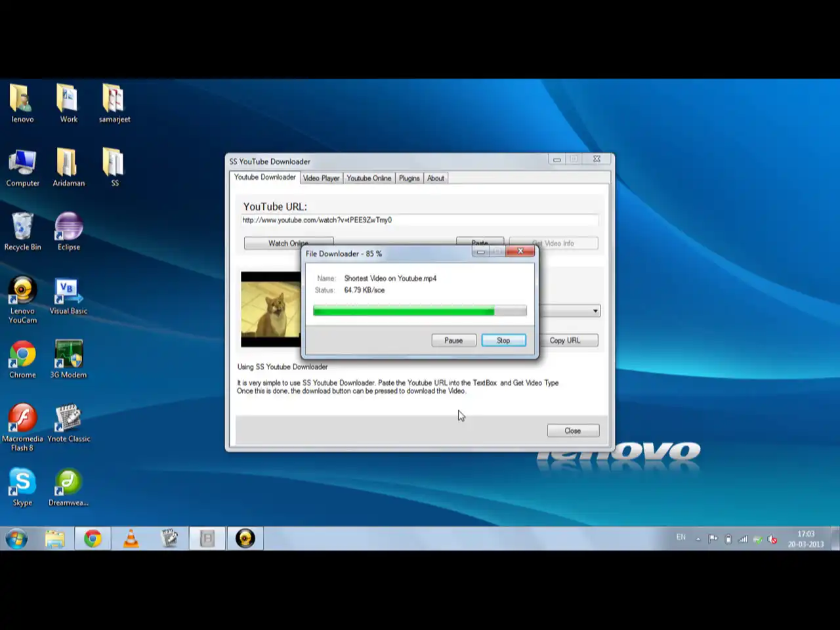840x630 pixels.
Task: Select the 3G Modem shortcut
Action: (68, 359)
